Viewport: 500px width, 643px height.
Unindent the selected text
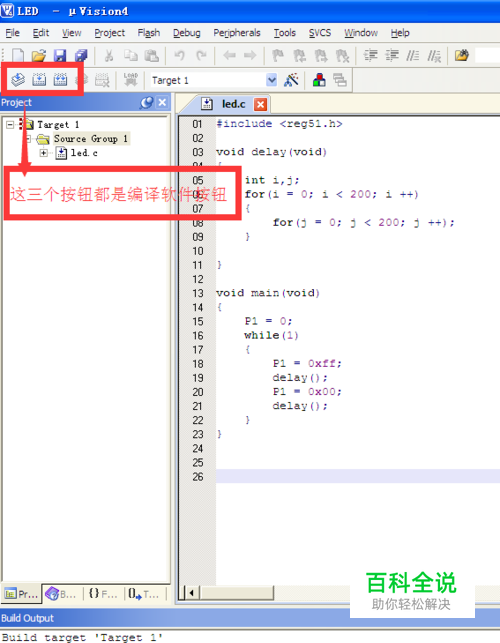392,55
